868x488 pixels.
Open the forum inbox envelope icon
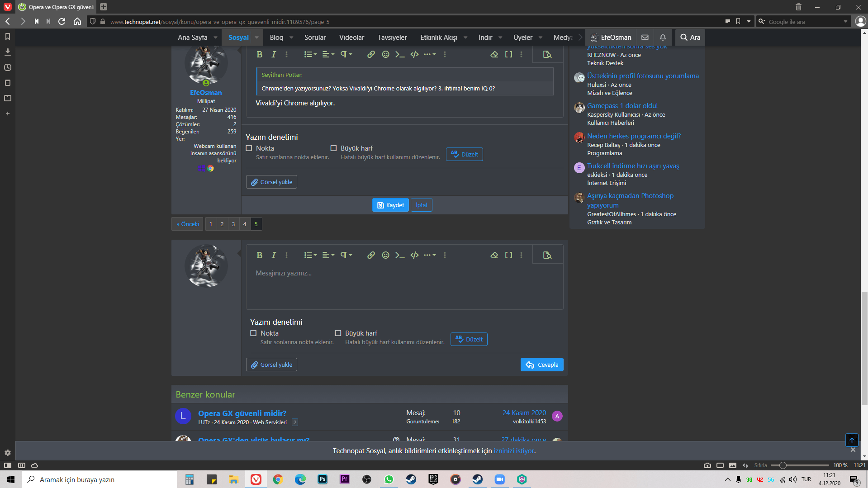pyautogui.click(x=645, y=38)
